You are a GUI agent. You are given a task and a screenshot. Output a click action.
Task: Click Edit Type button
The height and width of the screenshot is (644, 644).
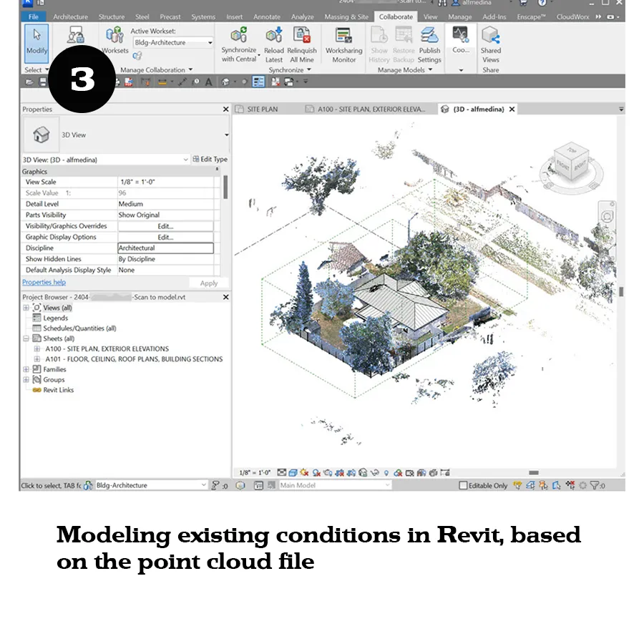(x=210, y=160)
